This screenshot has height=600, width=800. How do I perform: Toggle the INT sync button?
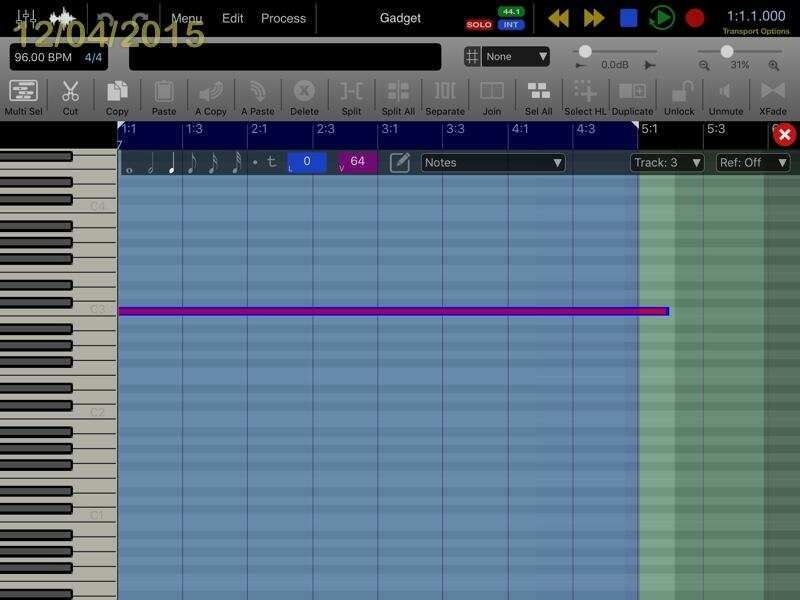(511, 24)
